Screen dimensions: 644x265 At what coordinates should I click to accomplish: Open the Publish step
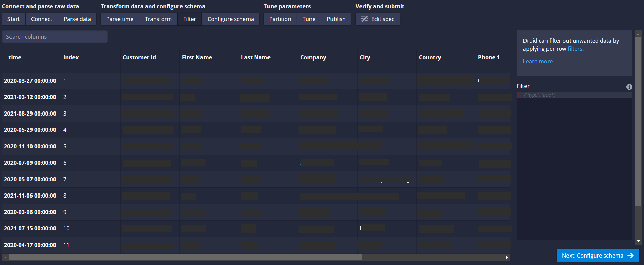(x=336, y=19)
